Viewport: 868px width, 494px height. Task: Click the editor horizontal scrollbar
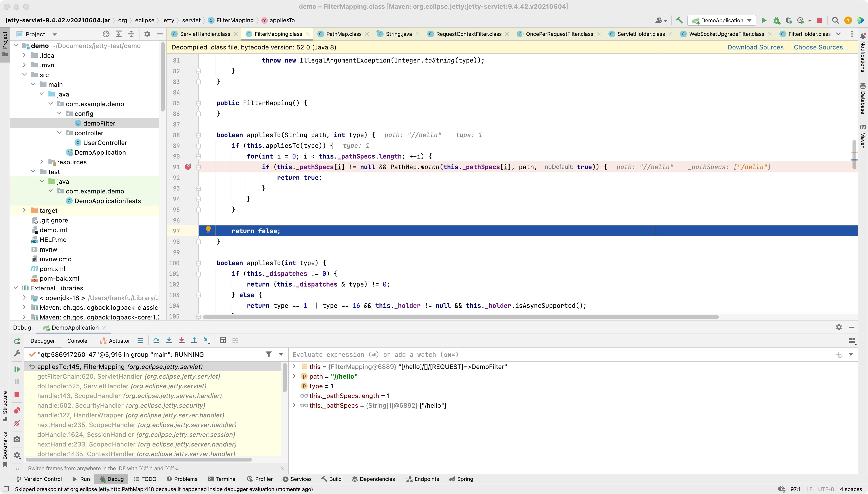[x=461, y=317]
